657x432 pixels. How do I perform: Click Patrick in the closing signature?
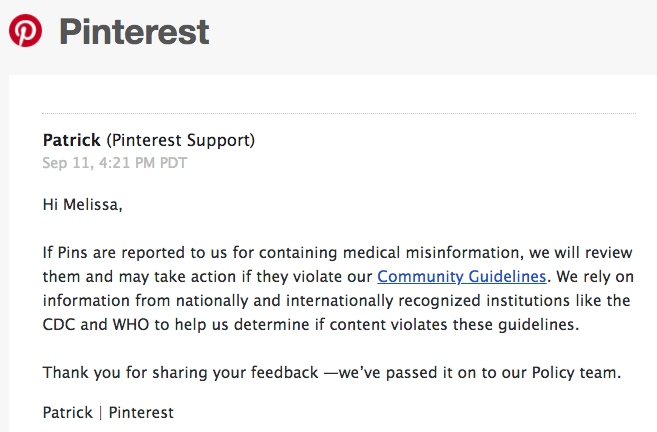point(67,412)
